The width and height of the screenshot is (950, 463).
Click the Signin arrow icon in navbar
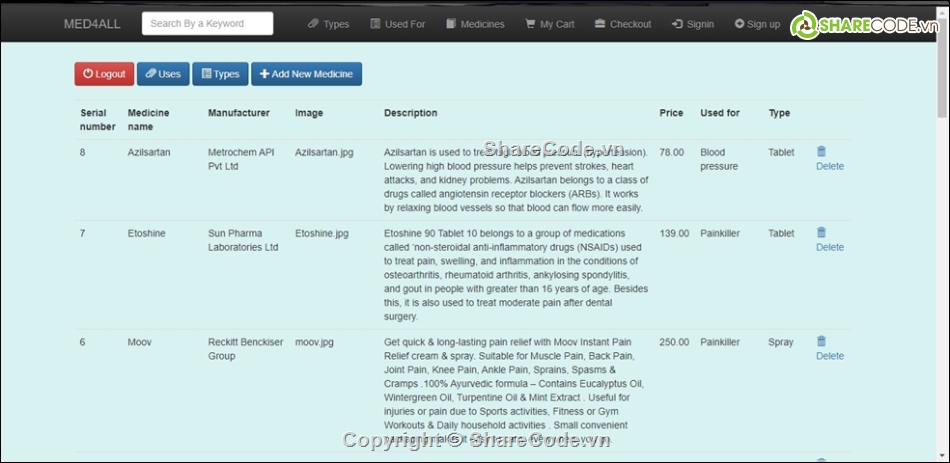click(677, 24)
